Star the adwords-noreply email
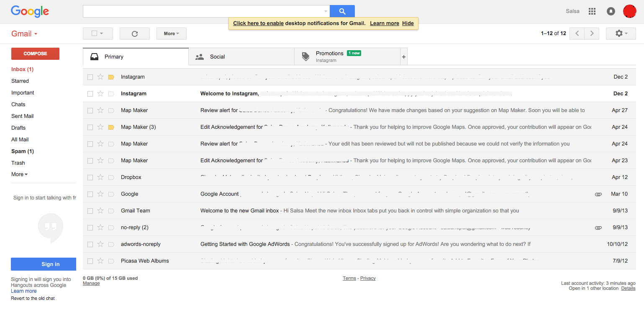 click(100, 244)
